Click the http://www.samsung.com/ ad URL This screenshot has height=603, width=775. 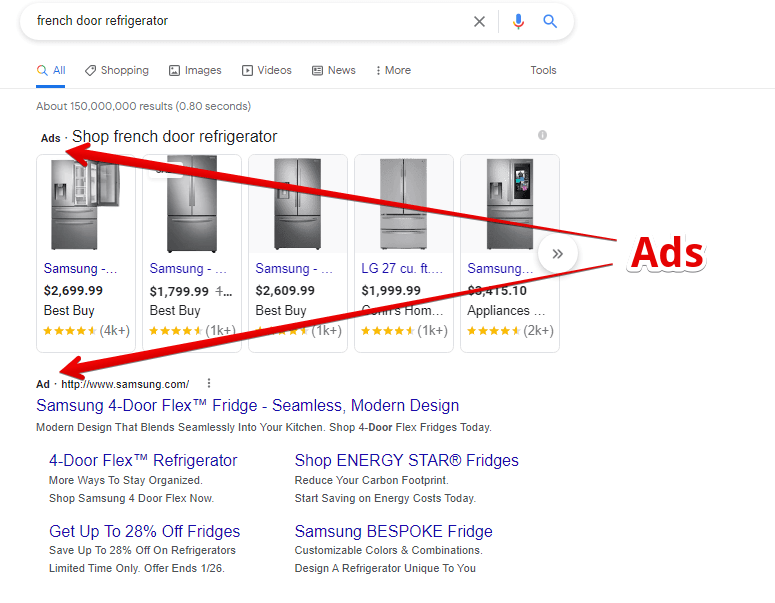pyautogui.click(x=125, y=384)
